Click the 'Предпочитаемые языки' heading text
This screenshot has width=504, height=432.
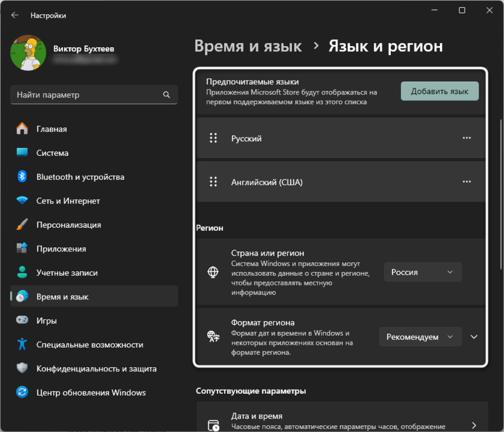[x=253, y=82]
